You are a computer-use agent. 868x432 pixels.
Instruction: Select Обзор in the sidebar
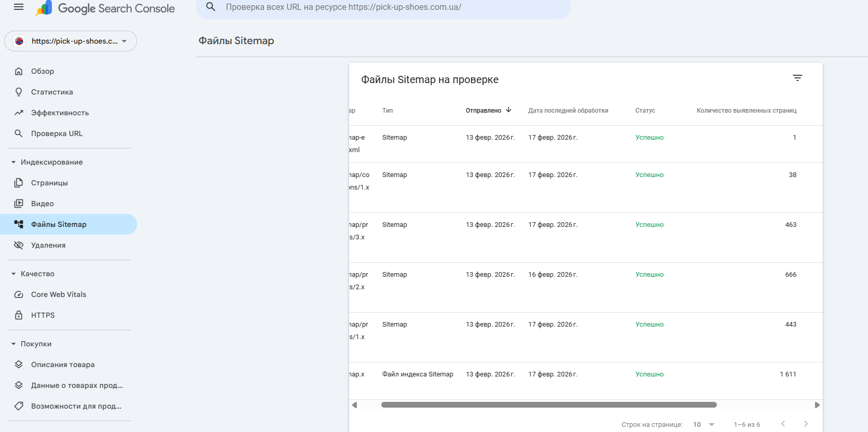coord(42,71)
